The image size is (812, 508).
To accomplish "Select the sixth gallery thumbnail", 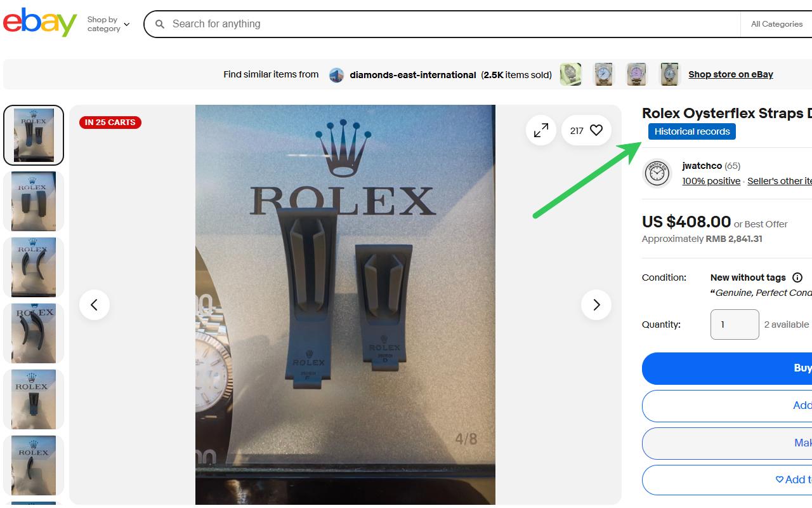I will [x=34, y=465].
